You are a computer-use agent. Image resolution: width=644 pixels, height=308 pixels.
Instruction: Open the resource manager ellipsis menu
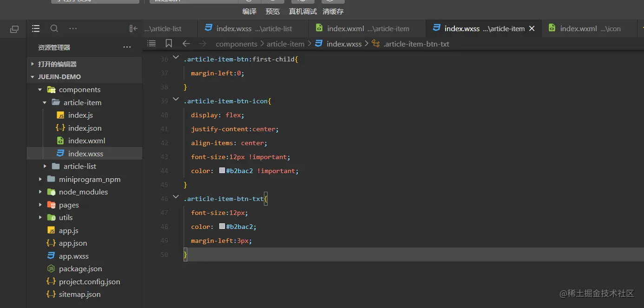(127, 47)
